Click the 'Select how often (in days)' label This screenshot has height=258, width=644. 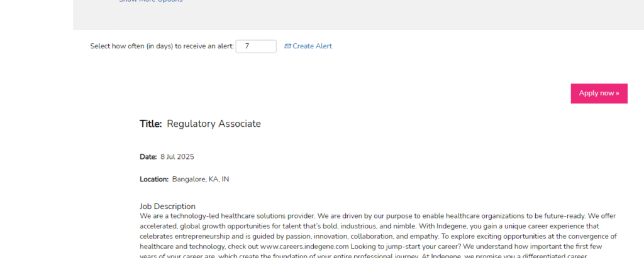pyautogui.click(x=162, y=46)
